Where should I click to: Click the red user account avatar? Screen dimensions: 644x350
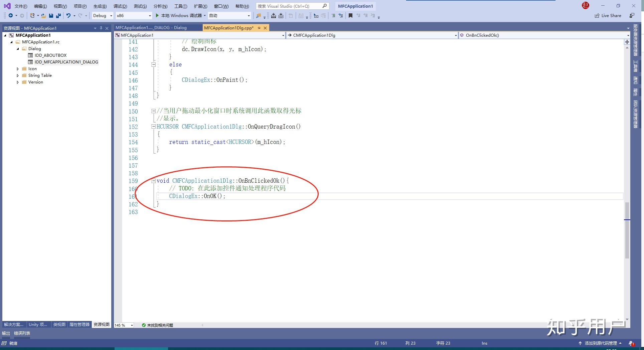click(586, 5)
